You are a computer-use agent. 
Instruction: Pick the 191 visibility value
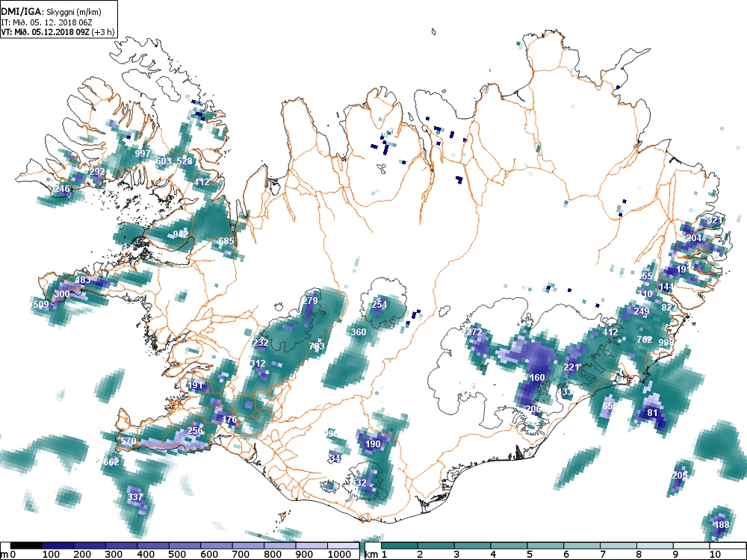(x=195, y=385)
